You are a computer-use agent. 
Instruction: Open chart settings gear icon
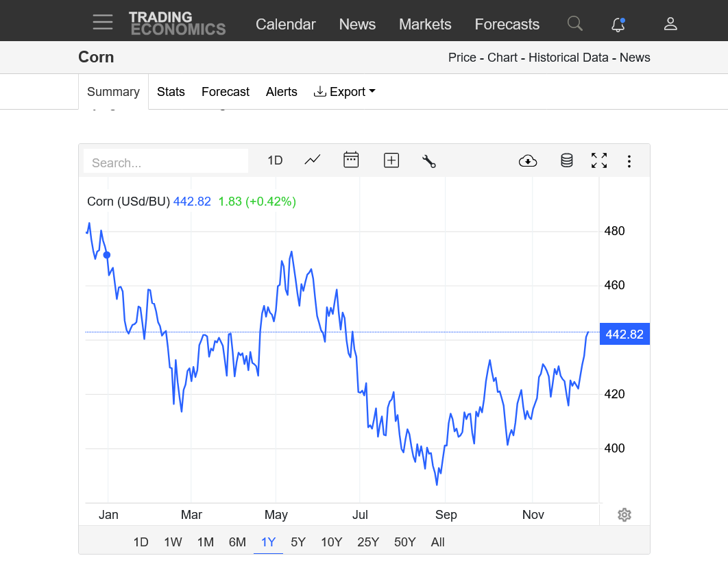(x=624, y=515)
